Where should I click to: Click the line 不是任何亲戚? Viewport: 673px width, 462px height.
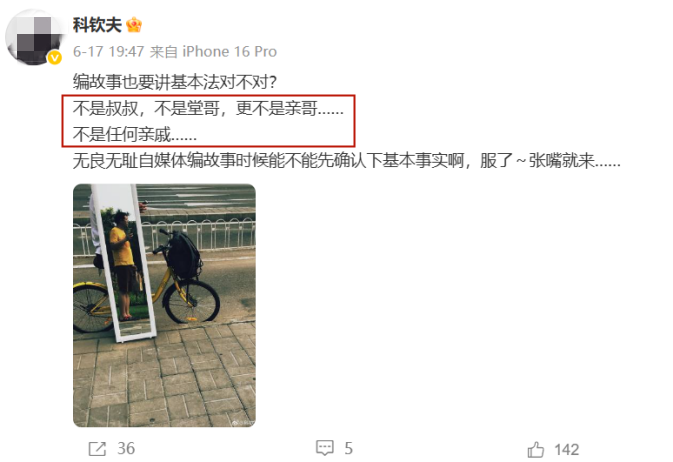(x=135, y=134)
